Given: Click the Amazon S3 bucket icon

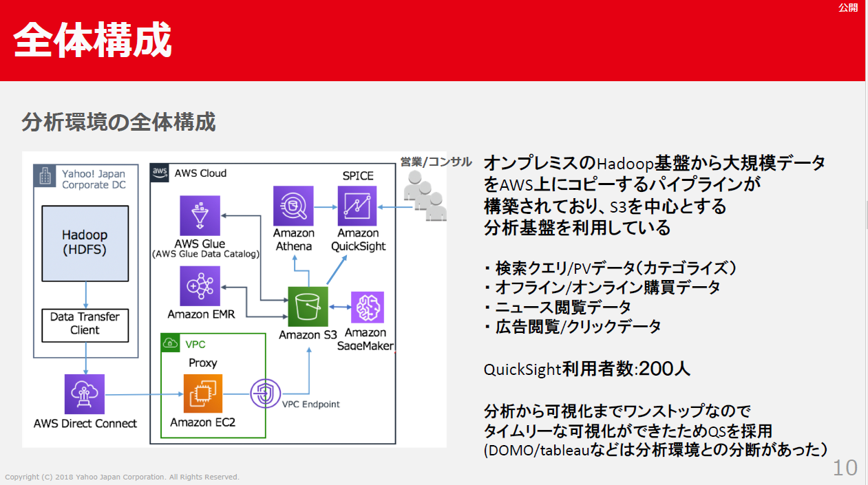Looking at the screenshot, I should pos(308,307).
